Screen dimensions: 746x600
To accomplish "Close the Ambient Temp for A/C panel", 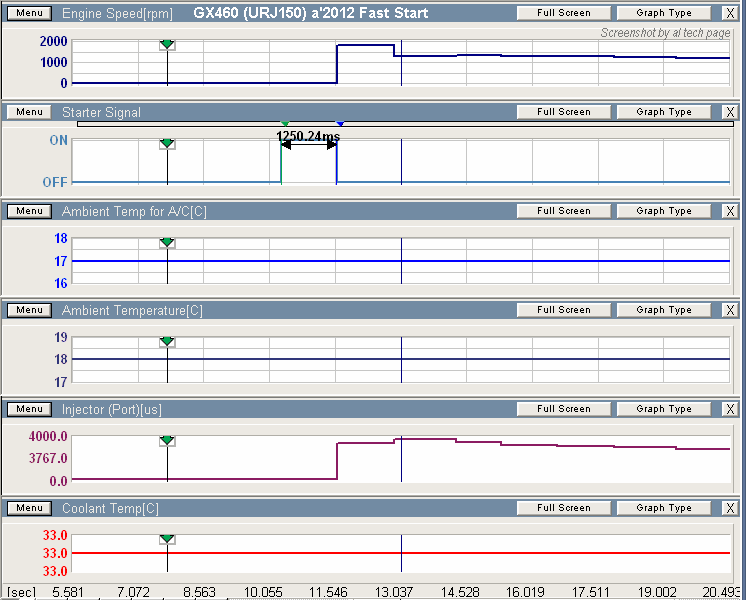I will [x=730, y=211].
